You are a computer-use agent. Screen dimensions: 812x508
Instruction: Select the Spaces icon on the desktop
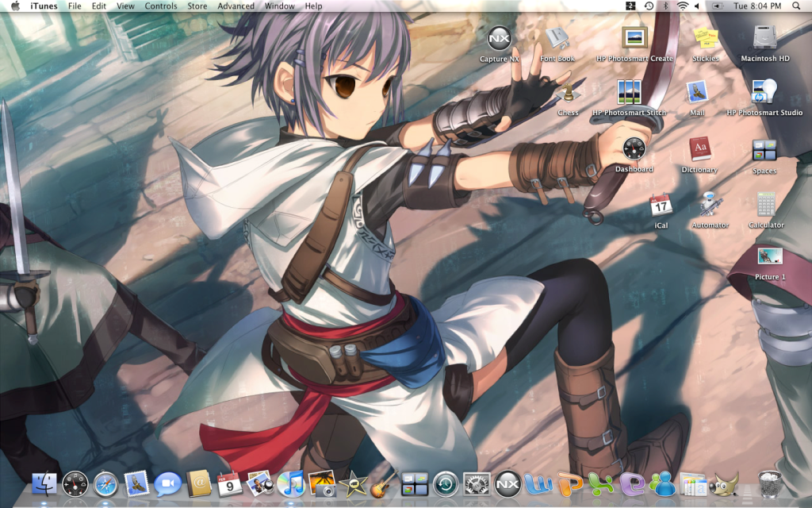[764, 150]
